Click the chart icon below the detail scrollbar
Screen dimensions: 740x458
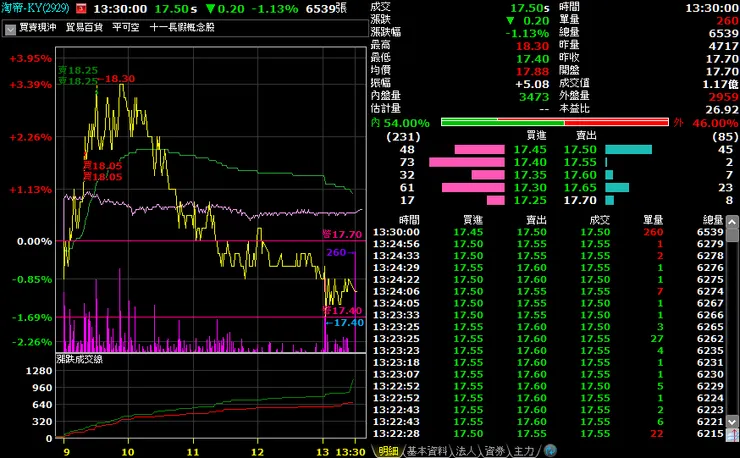pos(732,434)
